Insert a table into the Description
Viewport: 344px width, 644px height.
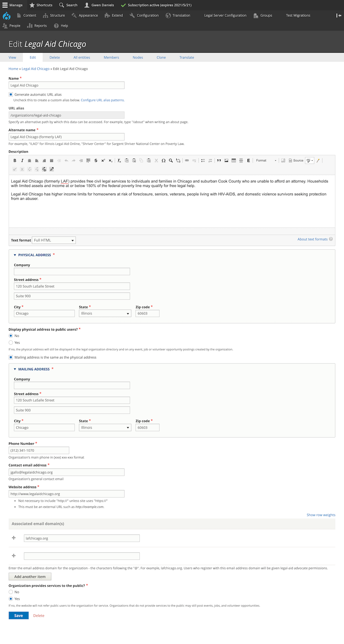tap(234, 160)
